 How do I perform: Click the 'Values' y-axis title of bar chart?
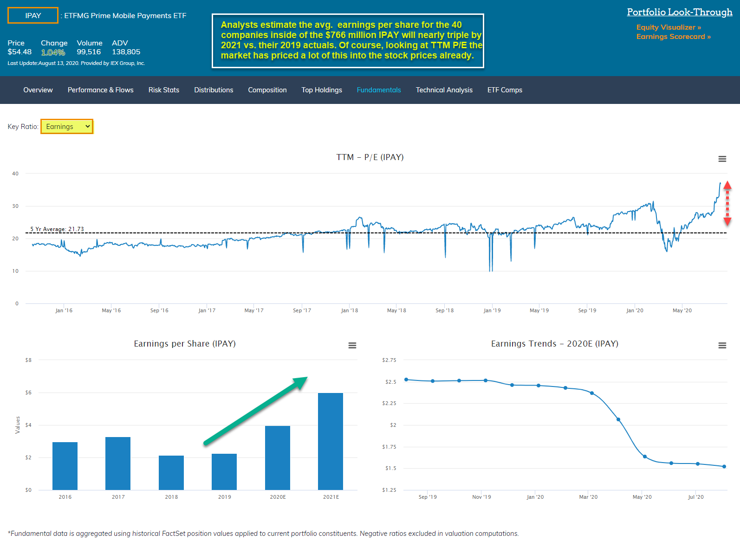pyautogui.click(x=18, y=425)
